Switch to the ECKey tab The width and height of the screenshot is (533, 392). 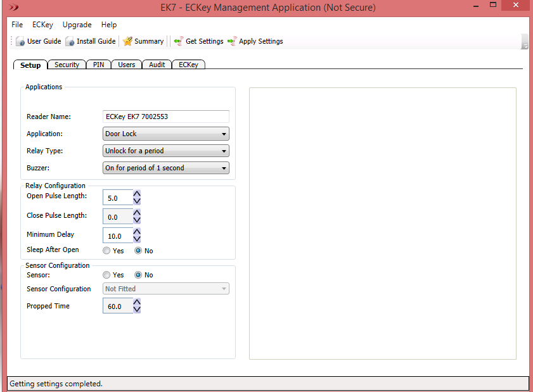coord(188,65)
